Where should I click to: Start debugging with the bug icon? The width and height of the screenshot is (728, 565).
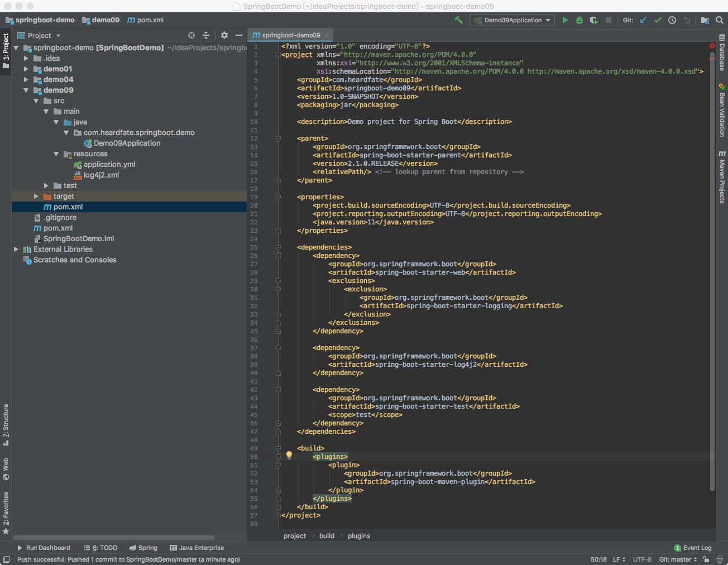(x=579, y=20)
